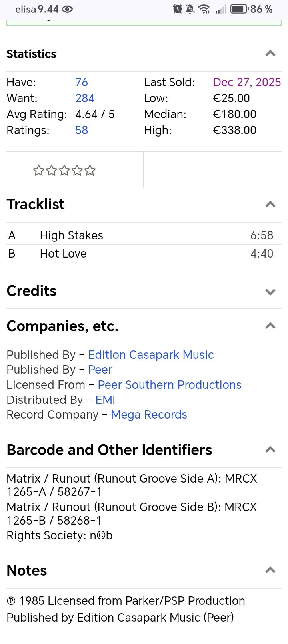Open the Want count 284 link
The height and width of the screenshot is (644, 288).
[x=85, y=98]
